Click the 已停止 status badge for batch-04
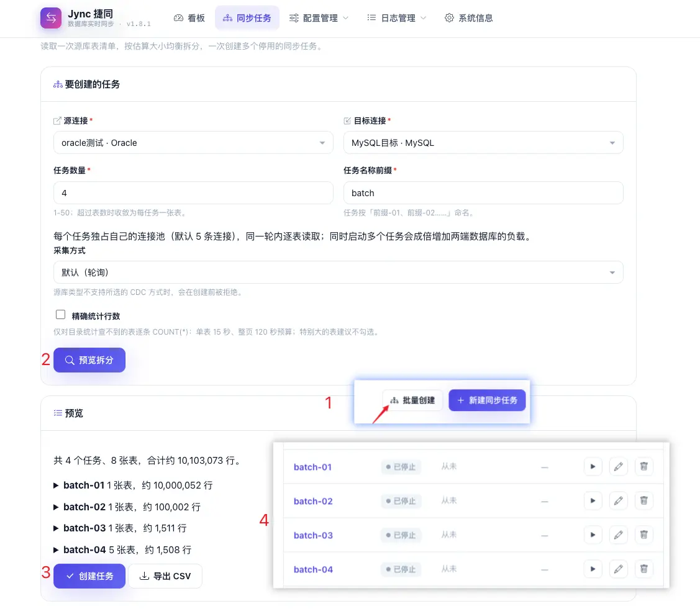This screenshot has height=609, width=700. 401,569
